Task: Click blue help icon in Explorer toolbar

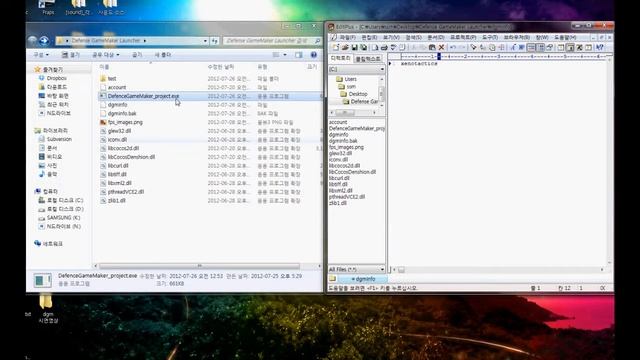Action: 313,55
